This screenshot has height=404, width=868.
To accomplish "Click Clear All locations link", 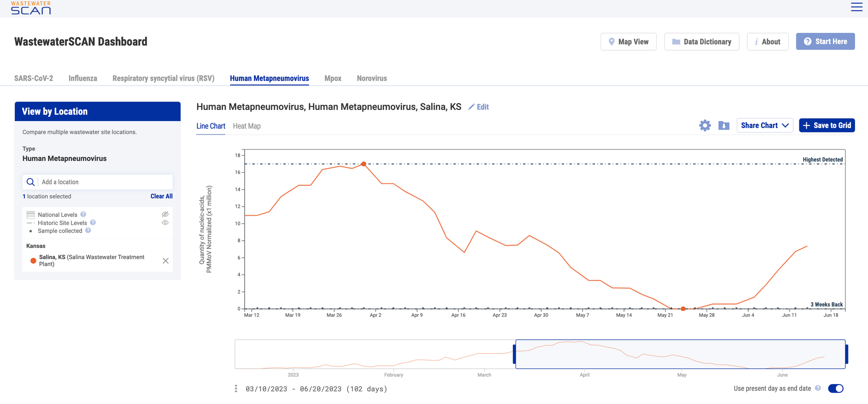I will (161, 196).
